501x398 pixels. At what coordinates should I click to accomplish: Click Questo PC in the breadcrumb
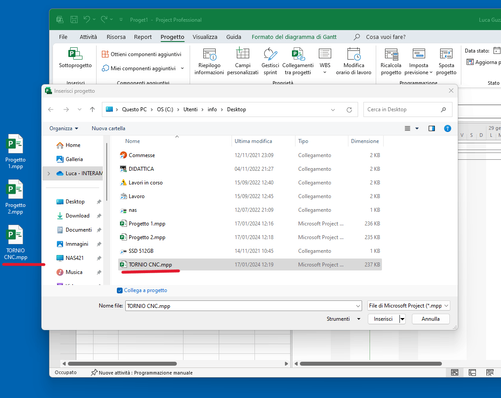point(134,109)
